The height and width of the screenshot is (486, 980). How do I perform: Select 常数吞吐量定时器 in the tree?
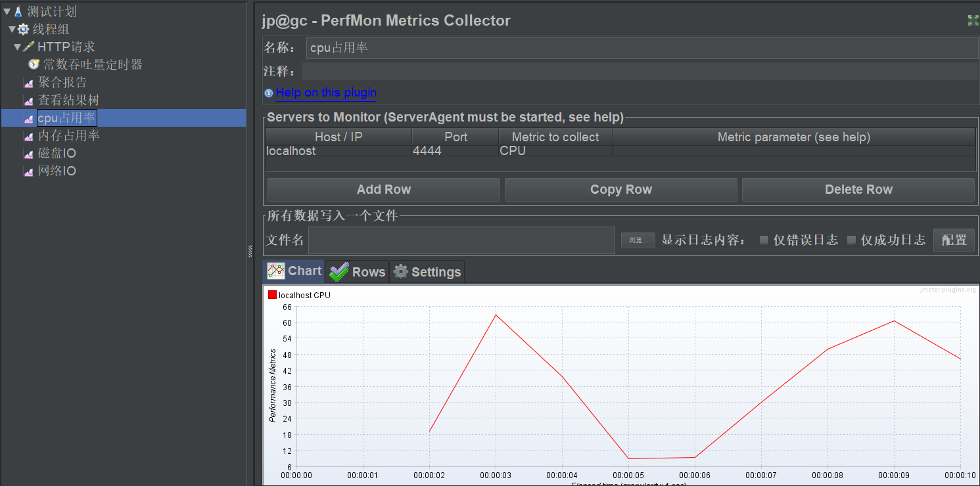[x=93, y=64]
